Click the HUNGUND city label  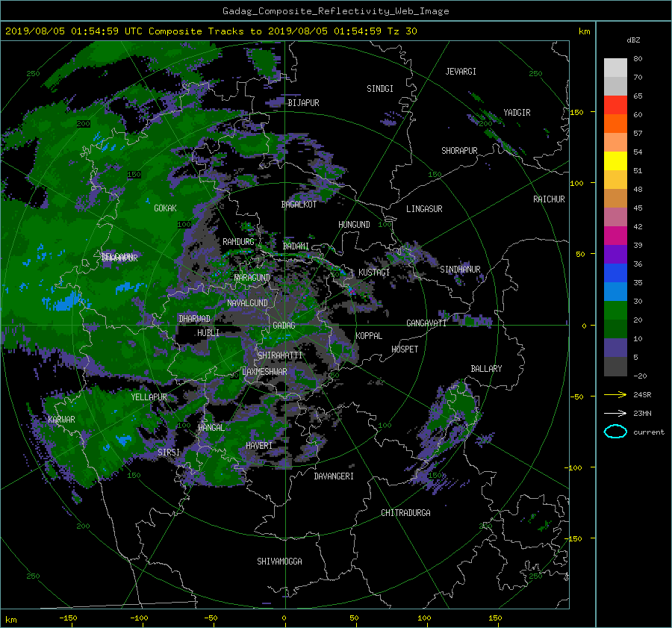coord(354,225)
